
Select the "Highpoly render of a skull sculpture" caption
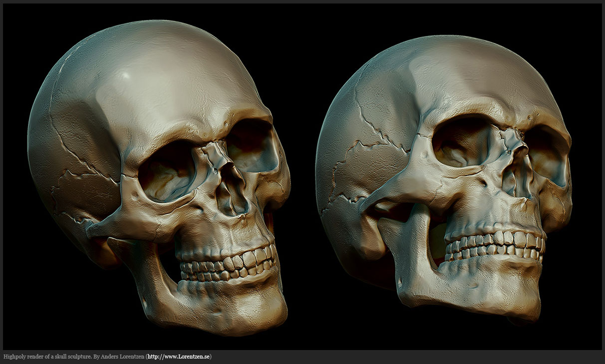pos(47,357)
